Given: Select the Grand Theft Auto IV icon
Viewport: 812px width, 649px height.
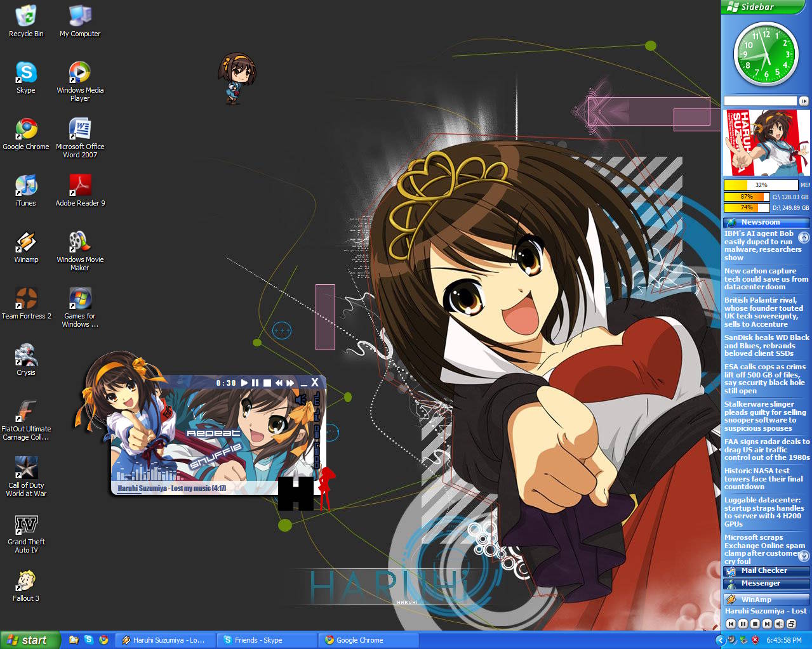Looking at the screenshot, I should (26, 525).
